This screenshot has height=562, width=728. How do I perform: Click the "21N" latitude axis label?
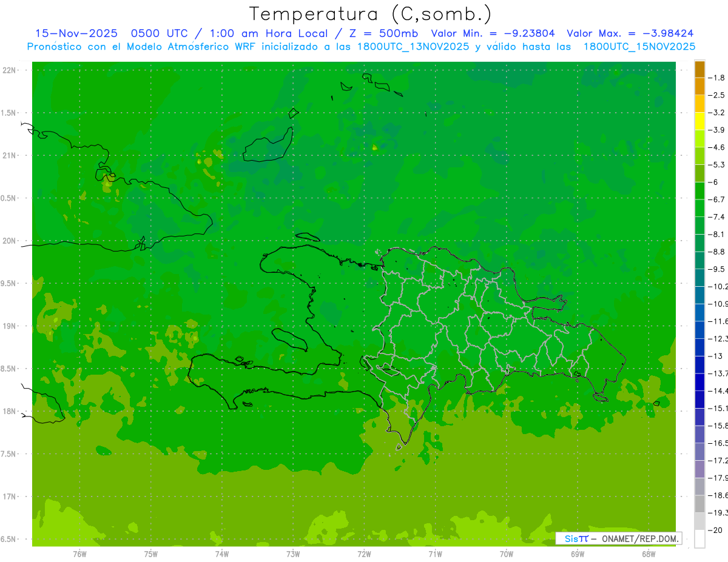click(10, 156)
